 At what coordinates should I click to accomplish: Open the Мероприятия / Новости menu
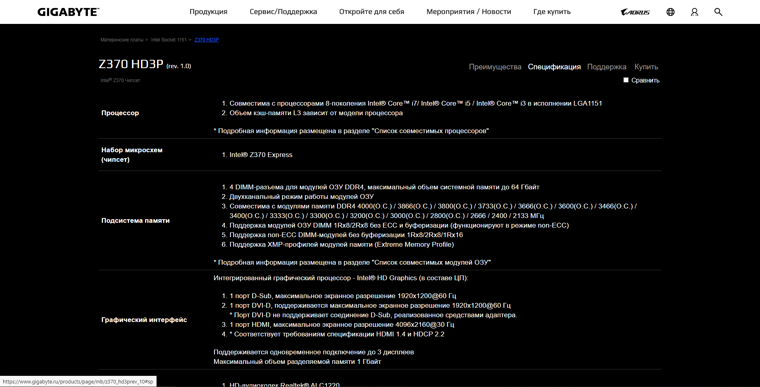[x=469, y=12]
